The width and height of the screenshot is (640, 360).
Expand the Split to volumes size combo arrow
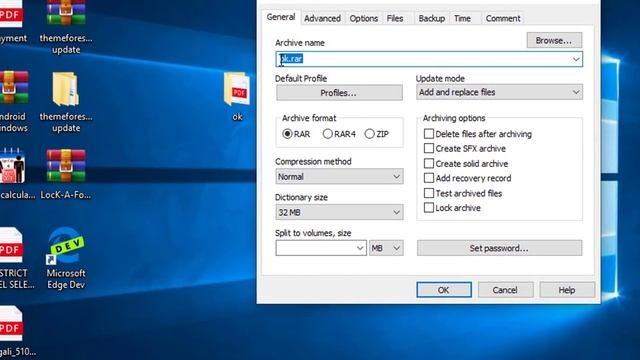pyautogui.click(x=360, y=248)
